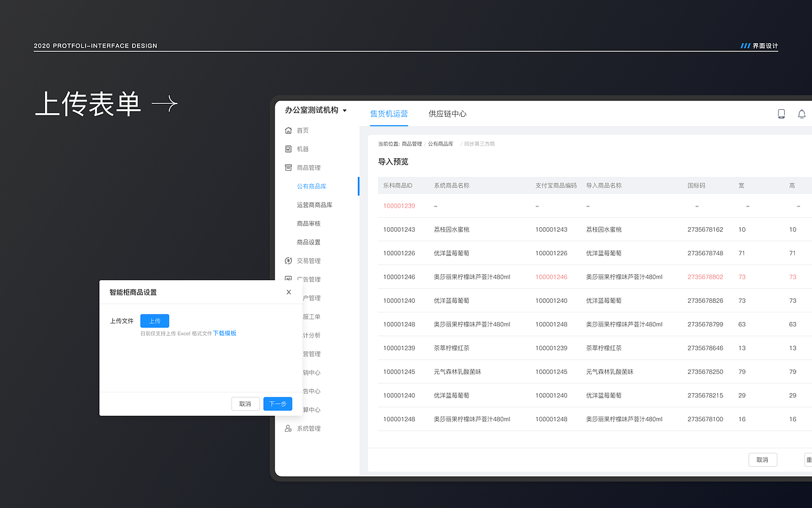Screen dimensions: 812x508
Task: Click the barcode value 2735678646
Action: coord(705,348)
